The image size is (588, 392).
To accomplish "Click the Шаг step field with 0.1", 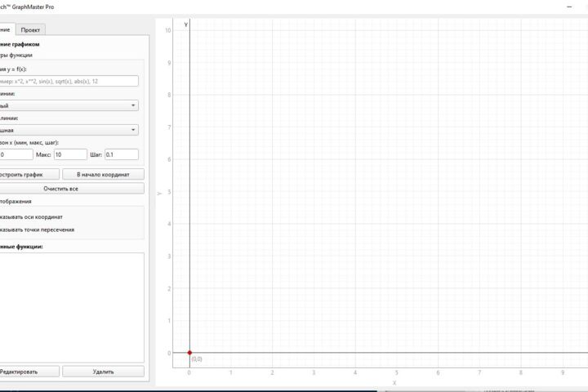I will click(122, 154).
